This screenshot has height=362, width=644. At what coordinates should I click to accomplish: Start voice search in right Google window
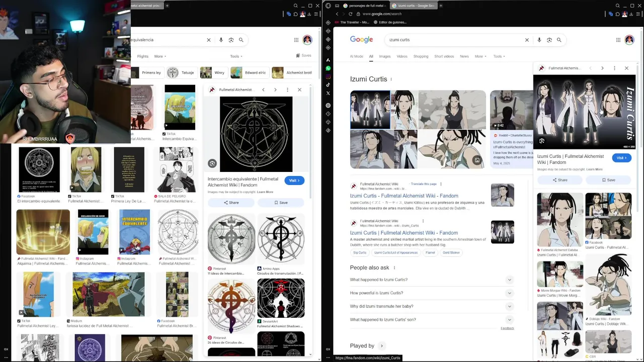coord(539,40)
